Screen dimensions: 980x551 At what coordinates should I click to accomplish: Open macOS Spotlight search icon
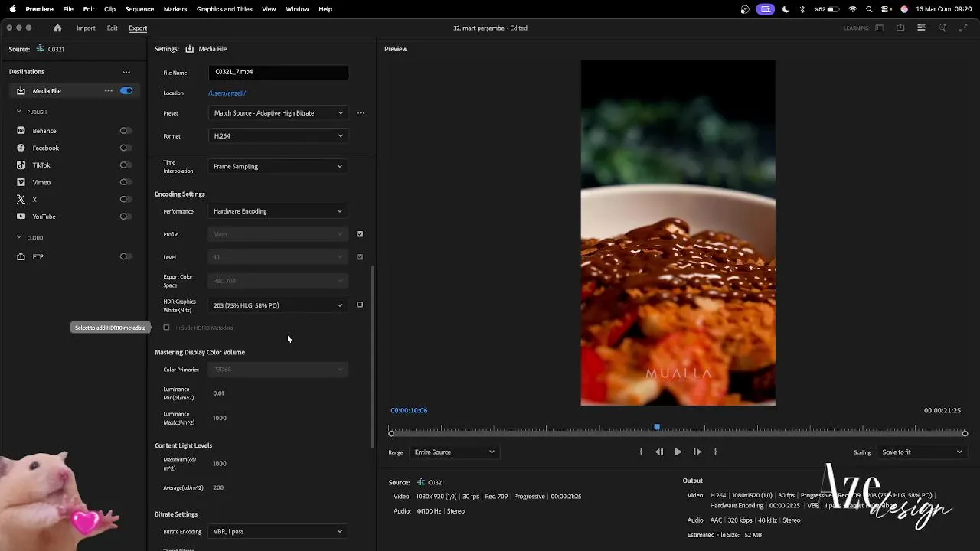[x=869, y=9]
